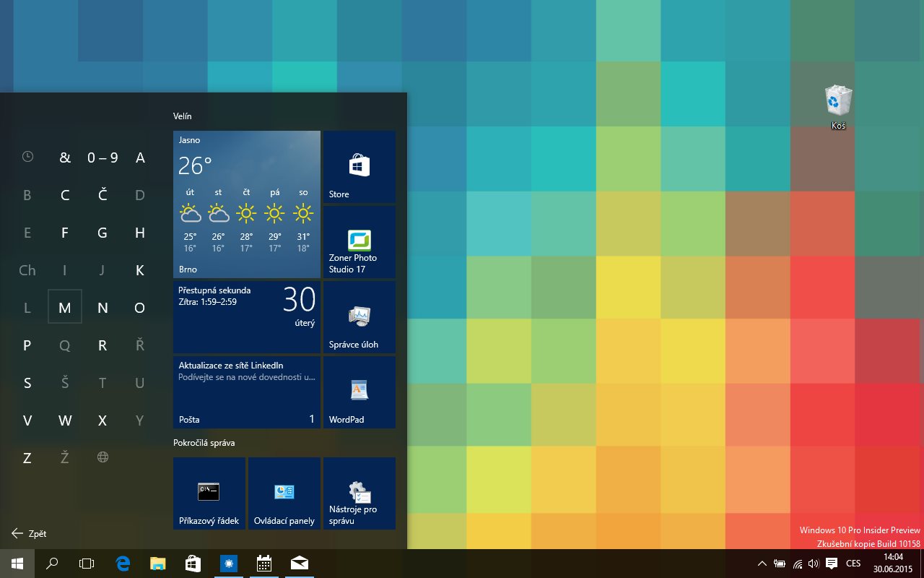The height and width of the screenshot is (578, 924).
Task: Jump to letter H apps
Action: point(140,233)
